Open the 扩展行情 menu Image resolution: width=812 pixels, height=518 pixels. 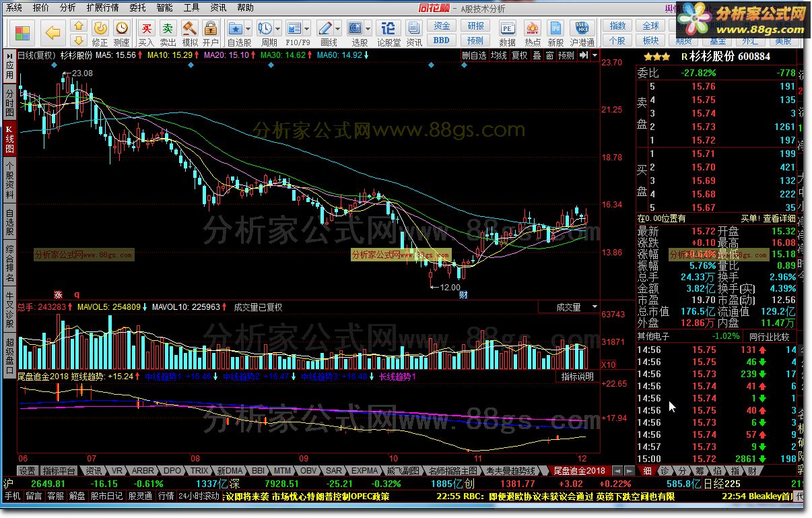(103, 8)
